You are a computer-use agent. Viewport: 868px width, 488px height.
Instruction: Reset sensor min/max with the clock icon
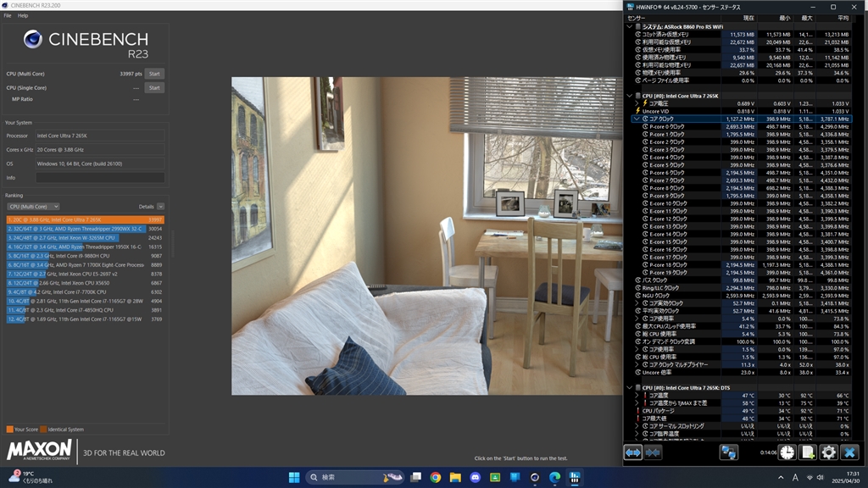pyautogui.click(x=787, y=452)
